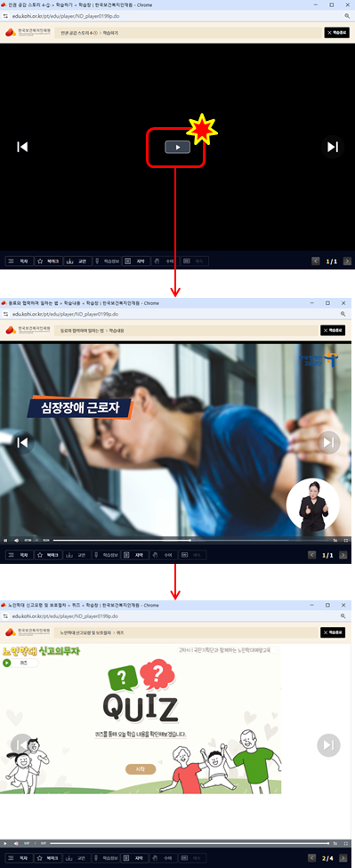
Task: Click previous page arrow beside 1/1 in middle window
Action: click(x=312, y=555)
